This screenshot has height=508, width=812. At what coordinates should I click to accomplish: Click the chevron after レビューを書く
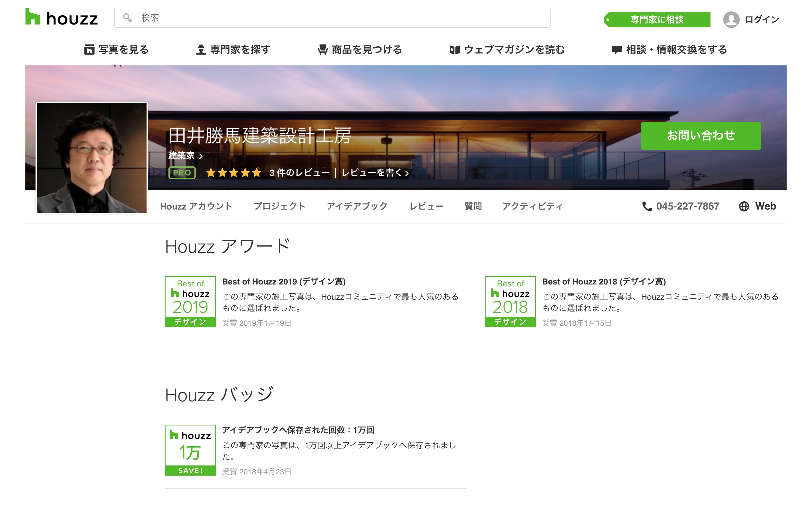(x=407, y=173)
